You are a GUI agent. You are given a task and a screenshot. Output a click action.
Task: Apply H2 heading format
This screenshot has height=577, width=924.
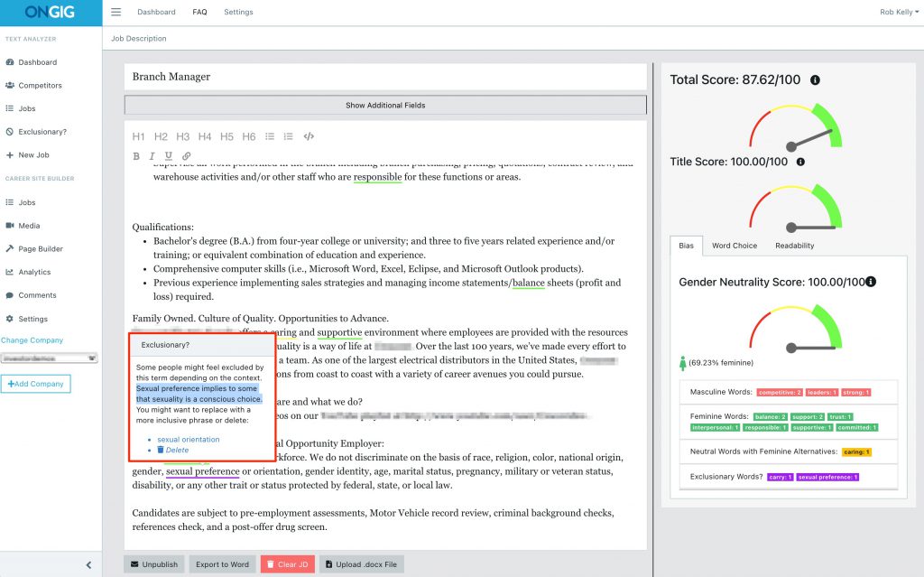pos(161,137)
